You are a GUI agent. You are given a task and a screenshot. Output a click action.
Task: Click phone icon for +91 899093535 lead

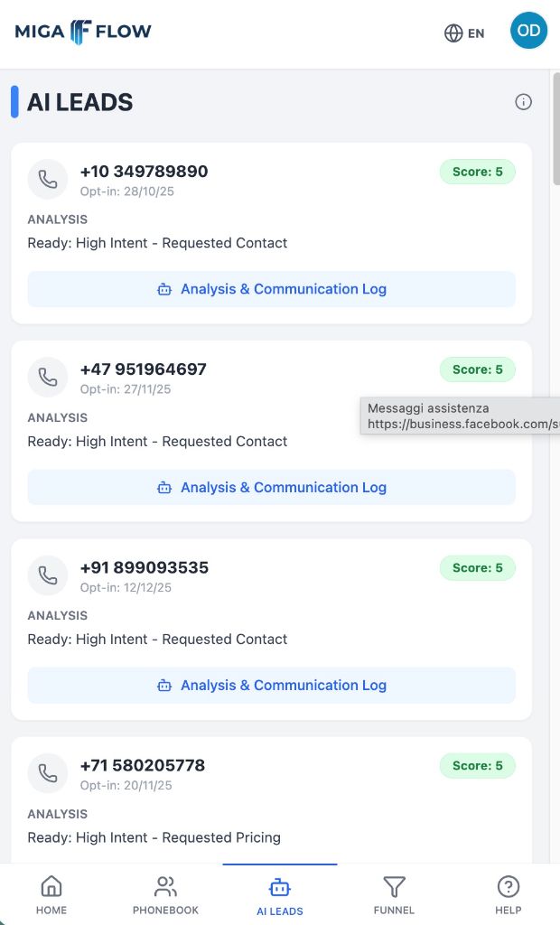click(x=48, y=575)
